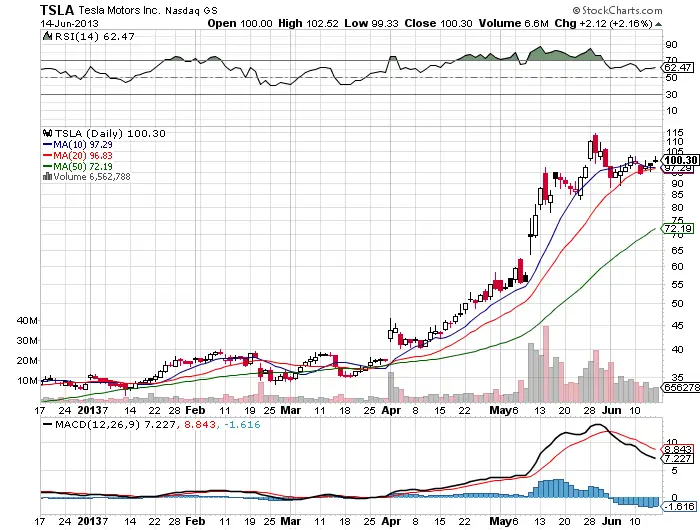Screen dimensions: 700x530
Task: Click the red MA(20) legend line
Action: click(48, 155)
